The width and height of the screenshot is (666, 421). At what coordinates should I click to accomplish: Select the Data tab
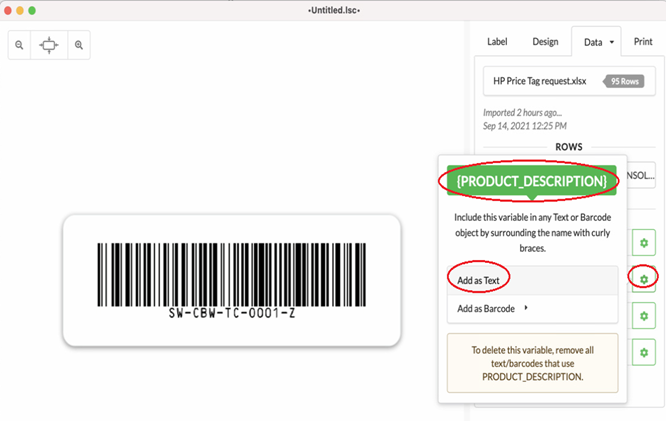pyautogui.click(x=593, y=42)
